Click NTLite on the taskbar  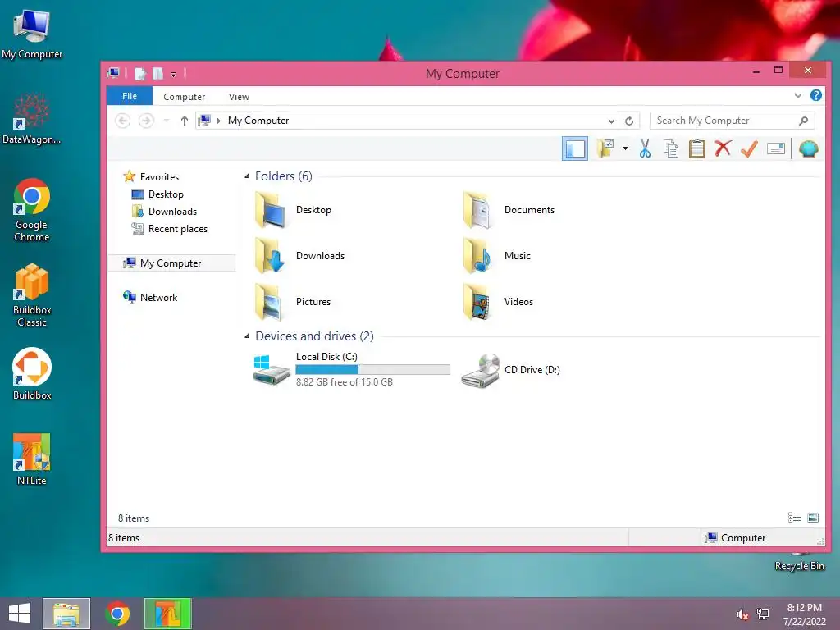pos(167,614)
